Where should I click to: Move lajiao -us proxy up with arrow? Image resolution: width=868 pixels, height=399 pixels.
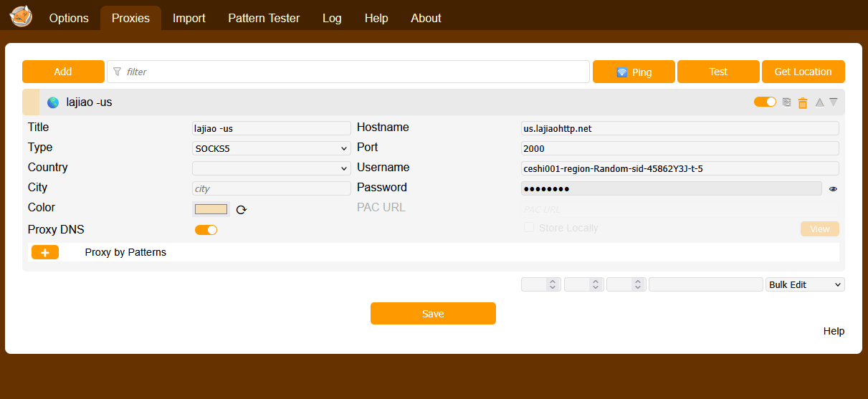click(819, 102)
